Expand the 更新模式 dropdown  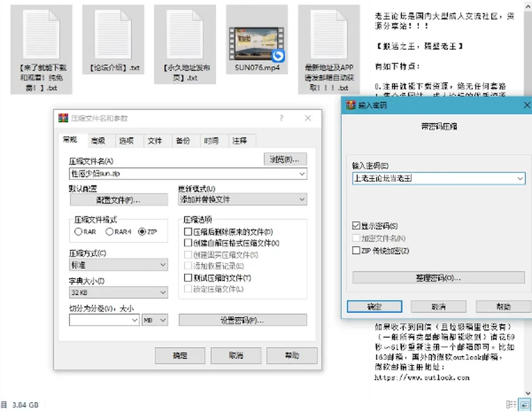pos(242,200)
